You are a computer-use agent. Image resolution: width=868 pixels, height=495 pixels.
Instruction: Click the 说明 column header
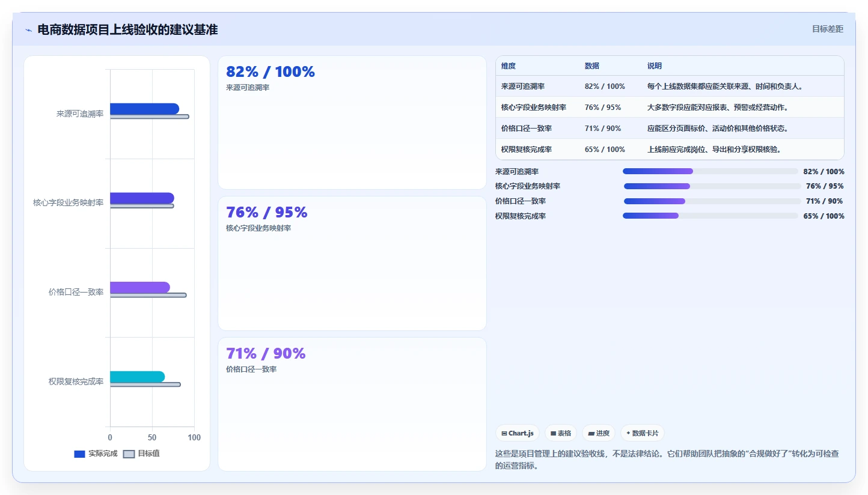(655, 66)
